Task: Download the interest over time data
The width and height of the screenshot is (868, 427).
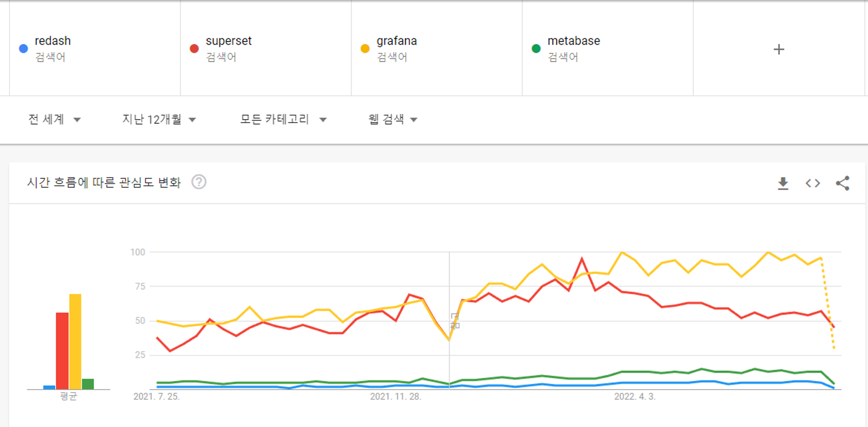Action: click(x=783, y=183)
